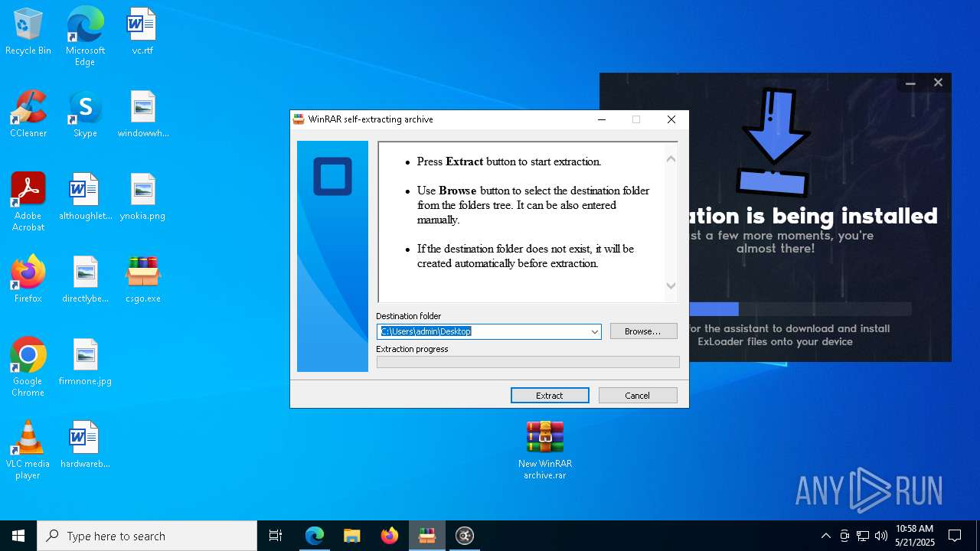This screenshot has width=980, height=551.
Task: Click the ExLoader installer progress bar
Action: (x=800, y=309)
